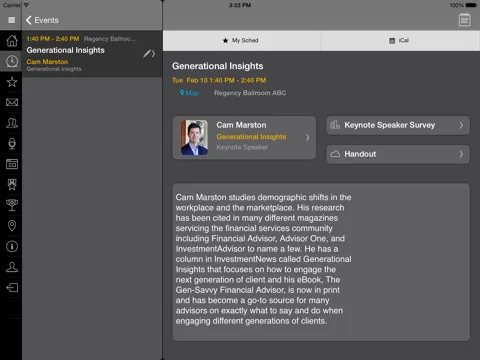Click Cam Marston's photo thumbnail
Screen dimensions: 480x360
(194, 137)
